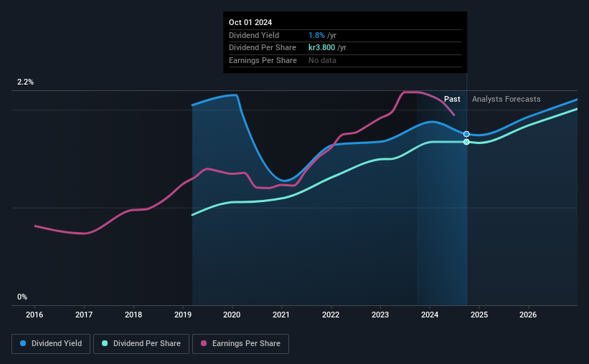
Task: Click the 1.8% Dividend Yield tooltip value
Action: 316,35
